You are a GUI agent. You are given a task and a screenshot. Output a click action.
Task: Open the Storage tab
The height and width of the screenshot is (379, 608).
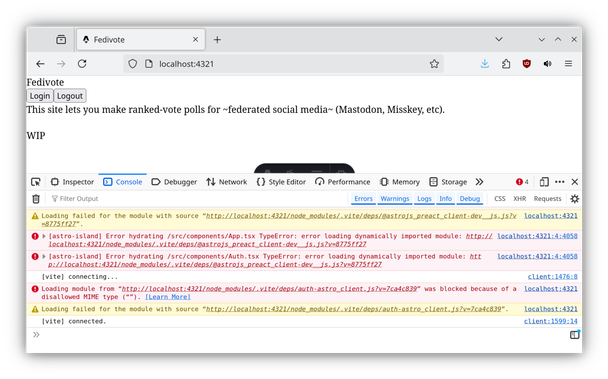point(448,182)
